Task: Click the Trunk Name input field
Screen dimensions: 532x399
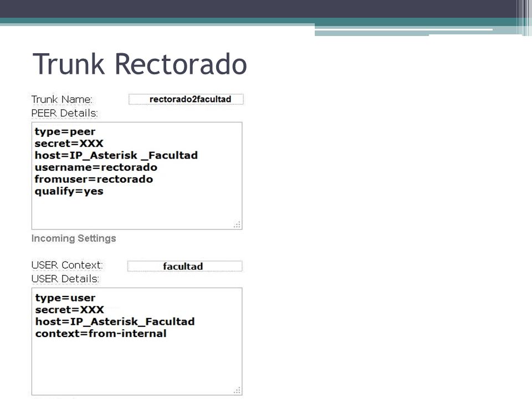Action: 186,99
